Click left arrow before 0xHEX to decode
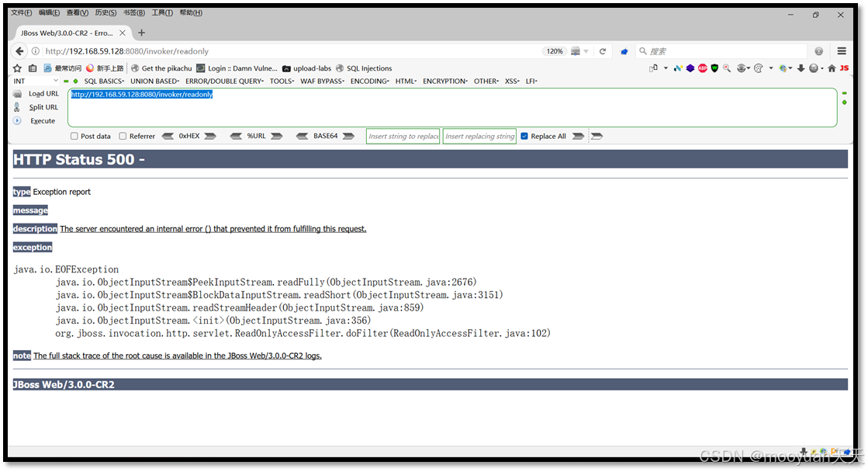Image resolution: width=868 pixels, height=472 pixels. tap(168, 137)
